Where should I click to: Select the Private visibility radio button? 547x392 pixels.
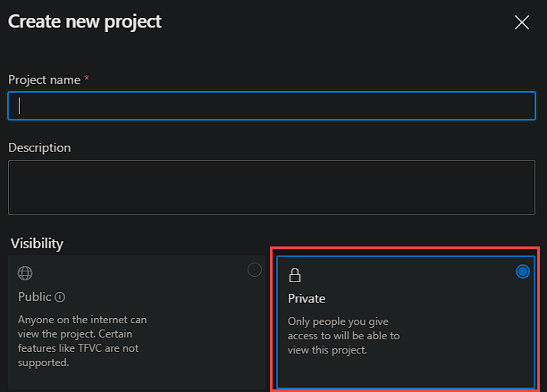(x=523, y=271)
